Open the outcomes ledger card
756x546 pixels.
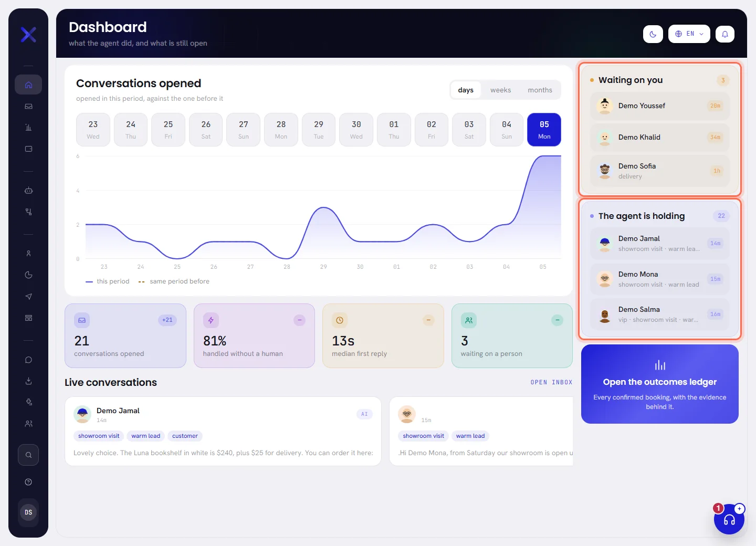coord(660,384)
